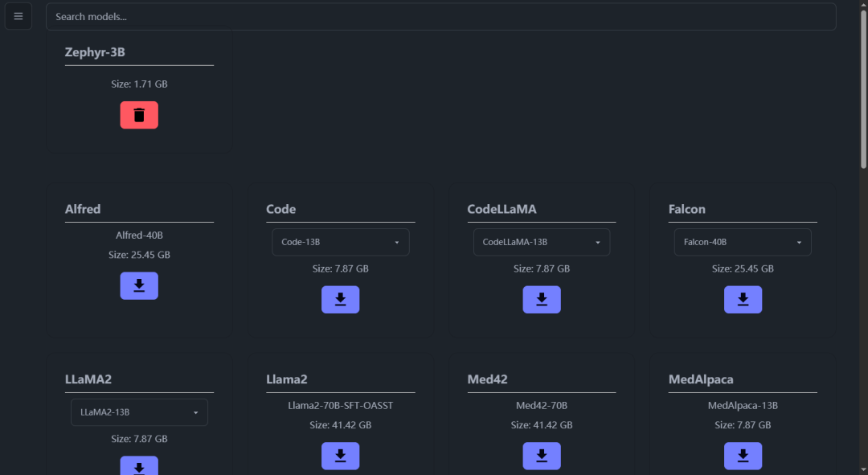Click the CodeLLaMA card heading
The height and width of the screenshot is (475, 868).
click(x=502, y=209)
